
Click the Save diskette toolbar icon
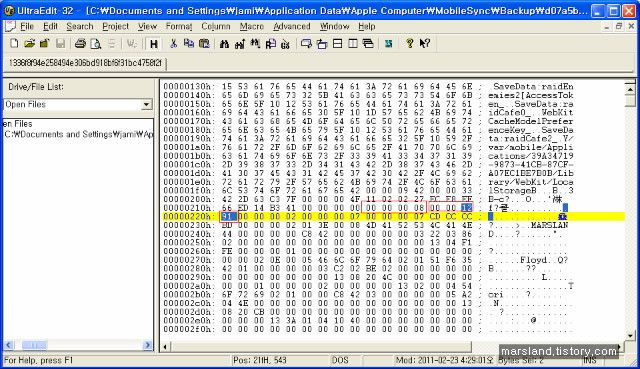click(x=60, y=43)
